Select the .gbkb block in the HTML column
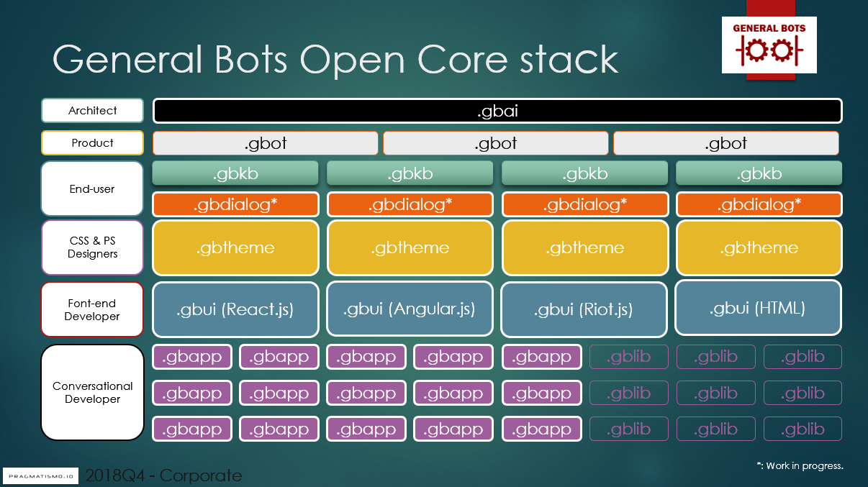The image size is (868, 487). 759,173
